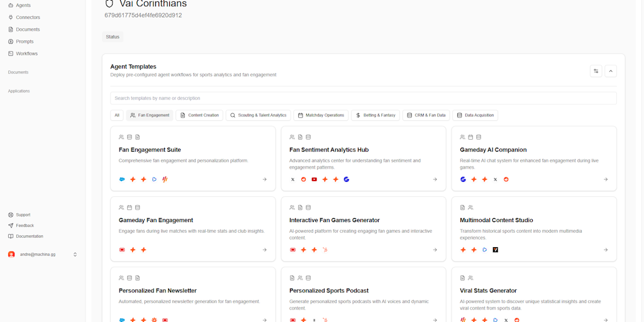The image size is (644, 322).
Task: Filter by CRM & Fan Data
Action: (426, 116)
